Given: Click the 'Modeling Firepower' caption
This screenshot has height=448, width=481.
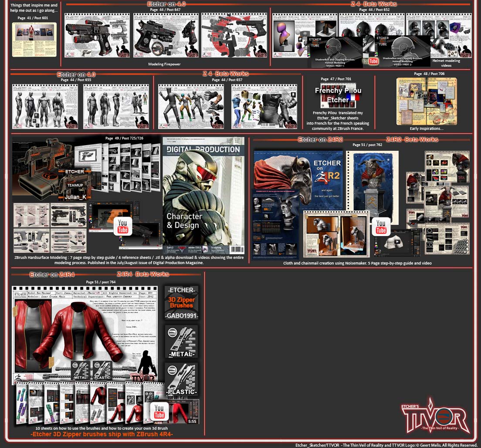Looking at the screenshot, I should click(x=164, y=64).
